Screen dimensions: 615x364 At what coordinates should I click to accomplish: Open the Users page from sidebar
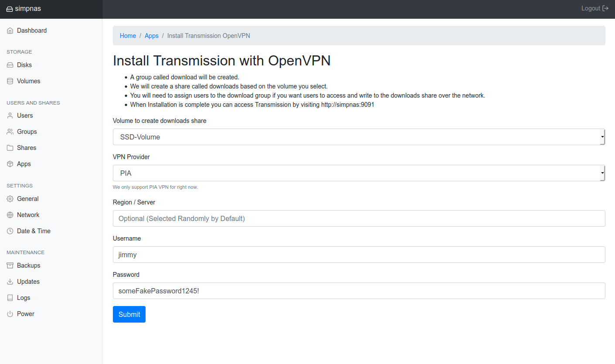coord(25,116)
